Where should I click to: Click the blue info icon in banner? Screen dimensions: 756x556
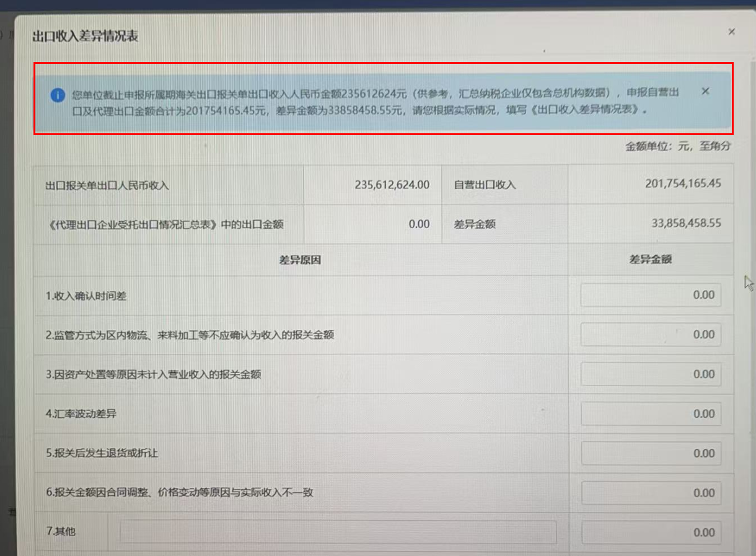tap(58, 95)
